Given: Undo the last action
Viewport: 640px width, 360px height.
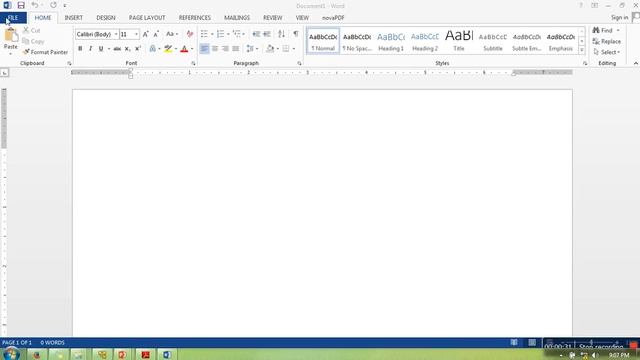Looking at the screenshot, I should [35, 5].
